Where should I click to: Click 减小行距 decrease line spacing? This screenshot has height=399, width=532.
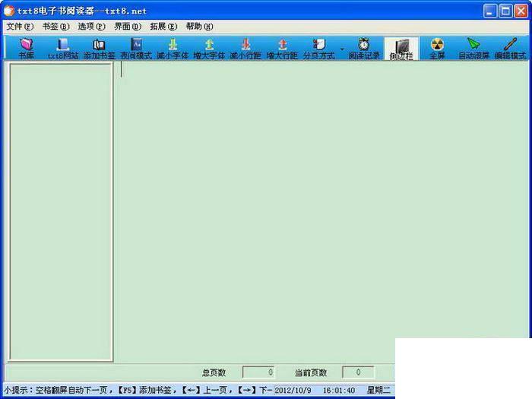pyautogui.click(x=245, y=48)
